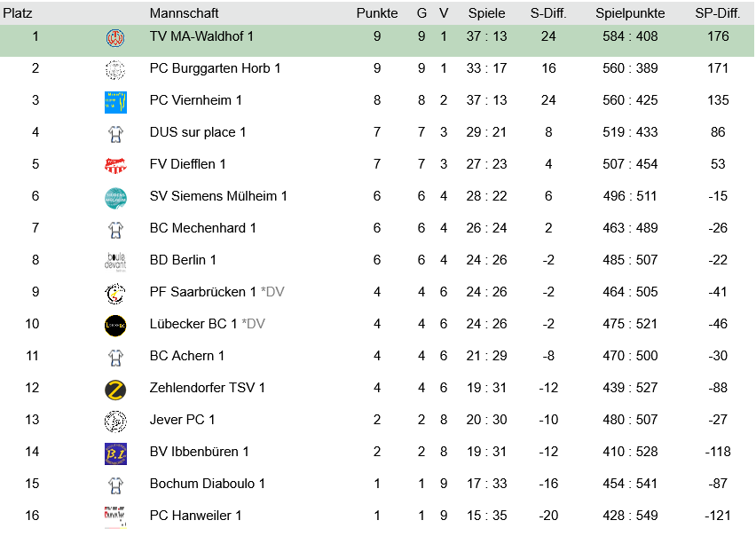
Task: Open the BC Mechenhard 1 team link
Action: click(x=202, y=228)
